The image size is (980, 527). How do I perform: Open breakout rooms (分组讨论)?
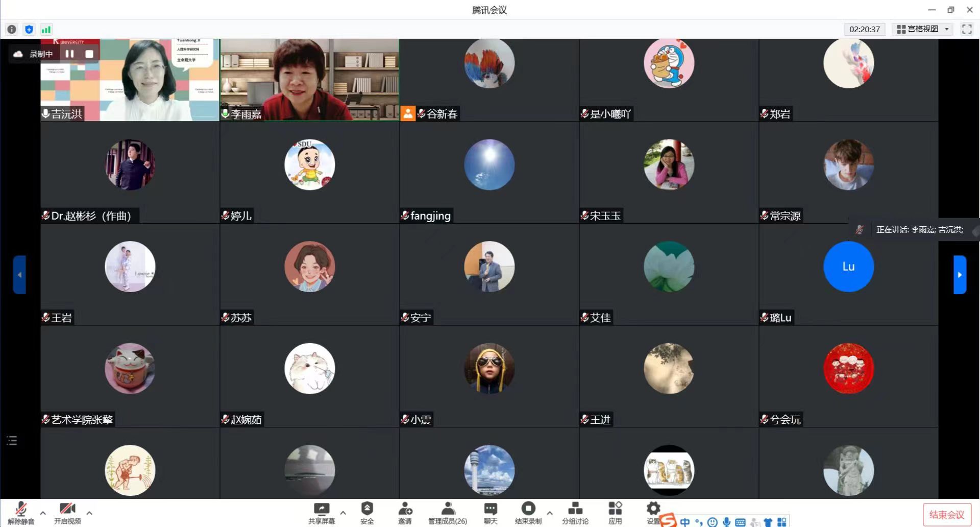click(575, 512)
